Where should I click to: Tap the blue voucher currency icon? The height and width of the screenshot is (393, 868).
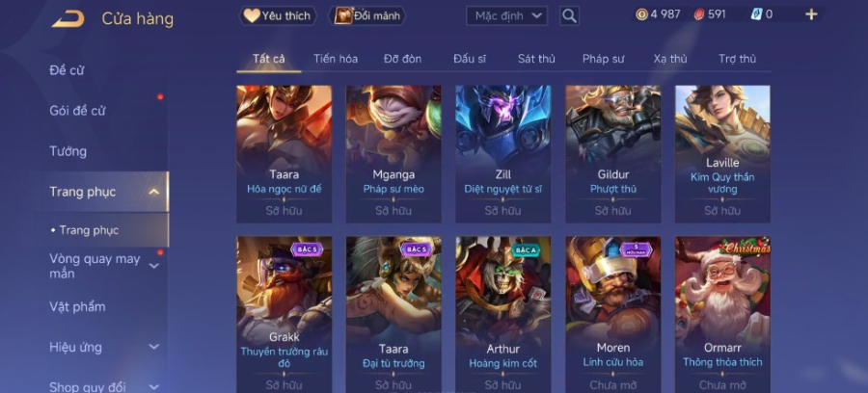click(x=756, y=14)
